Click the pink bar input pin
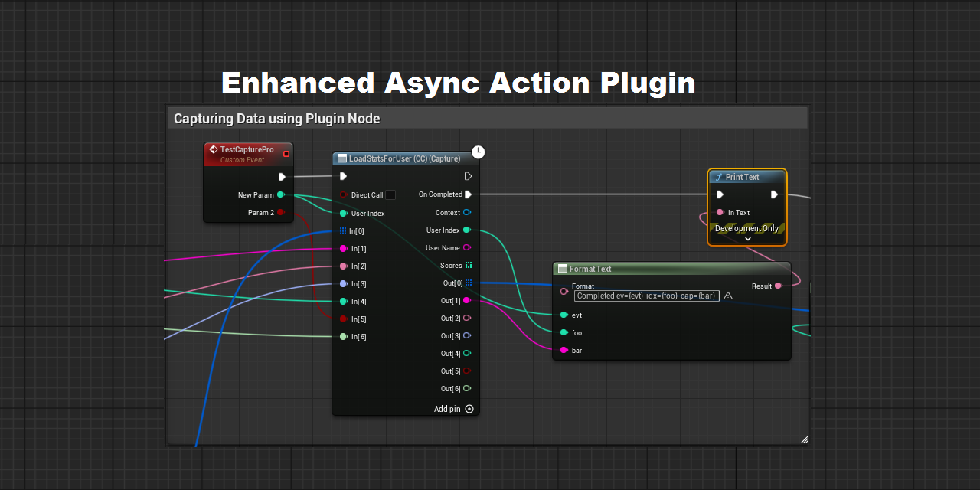 pos(564,350)
